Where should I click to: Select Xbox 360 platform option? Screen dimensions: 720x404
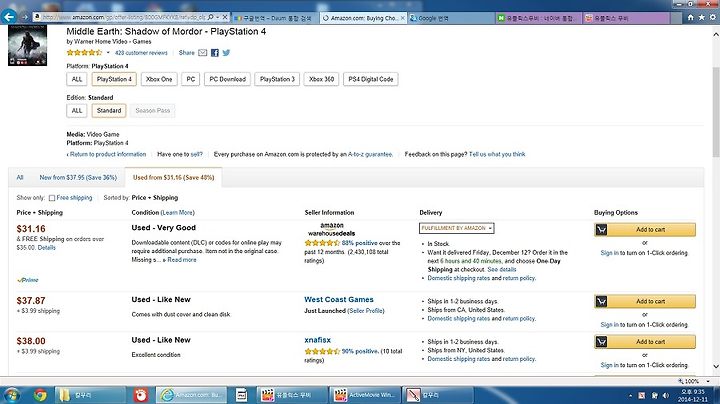pos(321,79)
